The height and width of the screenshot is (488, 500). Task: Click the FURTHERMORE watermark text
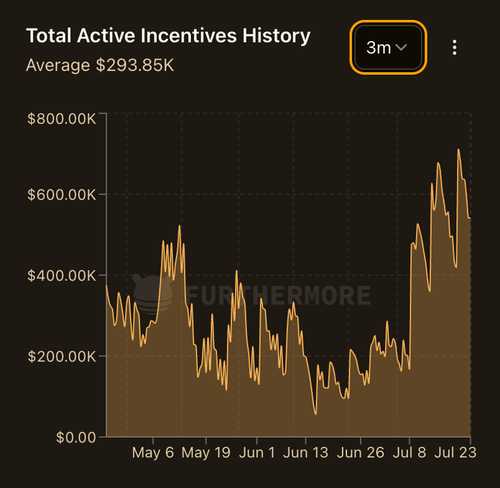278,295
